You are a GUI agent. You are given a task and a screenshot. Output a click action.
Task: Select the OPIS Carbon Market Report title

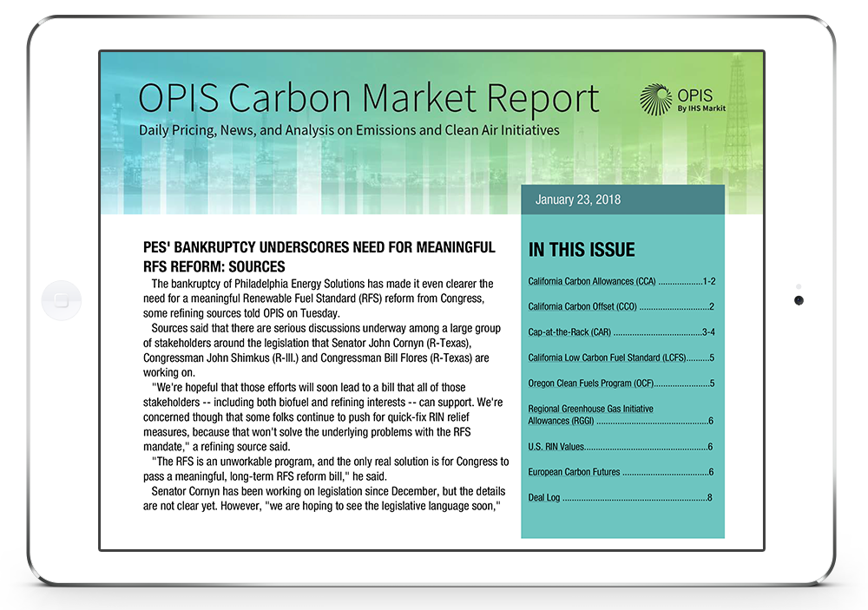click(x=369, y=98)
